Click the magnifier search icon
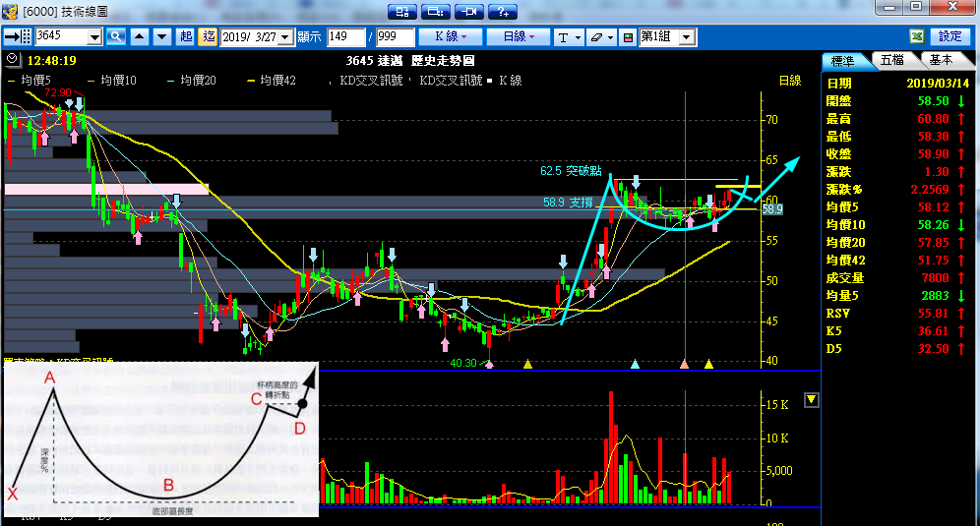This screenshot has width=980, height=526. (x=116, y=36)
